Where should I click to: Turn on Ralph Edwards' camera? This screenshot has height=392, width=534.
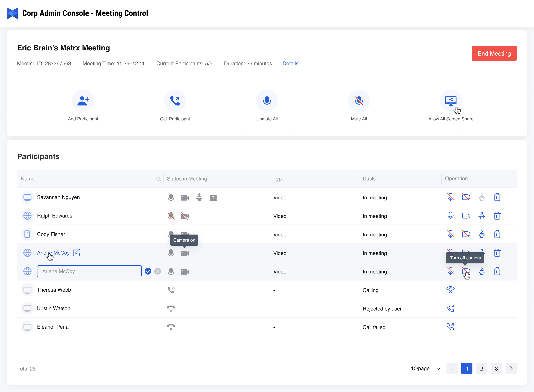click(466, 216)
